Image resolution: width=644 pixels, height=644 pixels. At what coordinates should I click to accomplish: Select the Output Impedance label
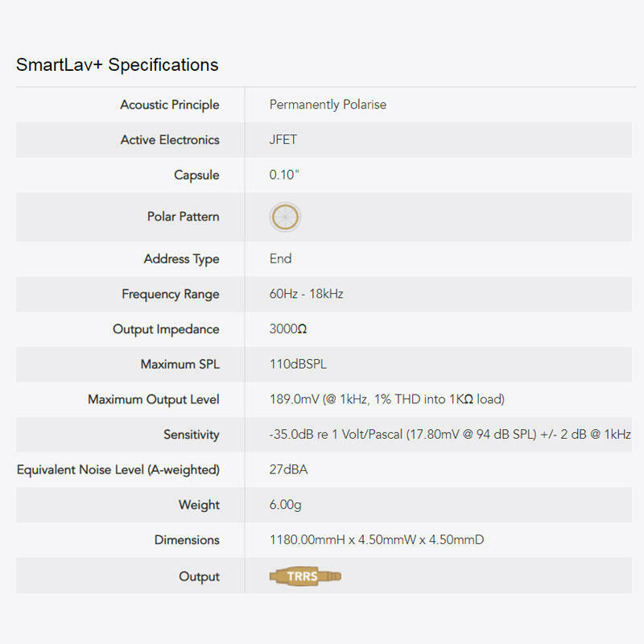coord(166,329)
